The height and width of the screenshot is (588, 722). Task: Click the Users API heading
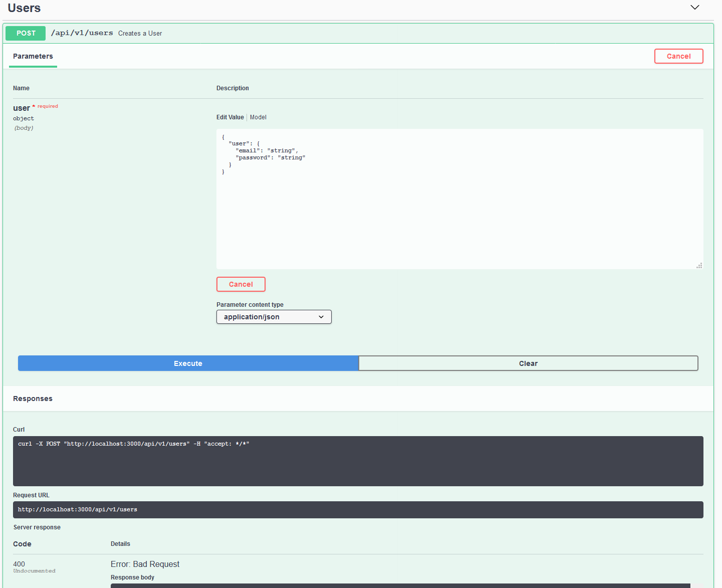[x=24, y=8]
